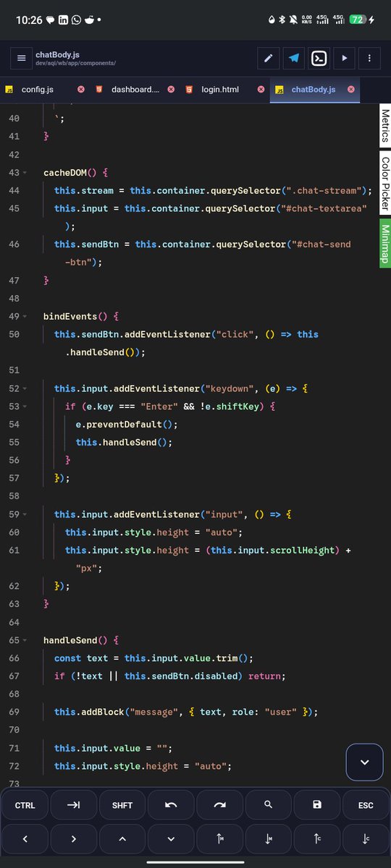Image resolution: width=391 pixels, height=868 pixels.
Task: Close the dashboard tab
Action: pos(171,90)
